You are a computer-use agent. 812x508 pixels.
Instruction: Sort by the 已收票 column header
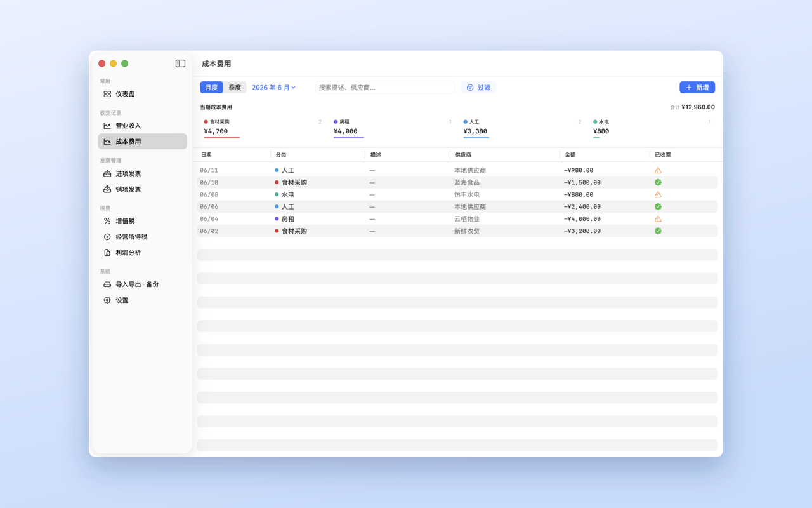(663, 155)
